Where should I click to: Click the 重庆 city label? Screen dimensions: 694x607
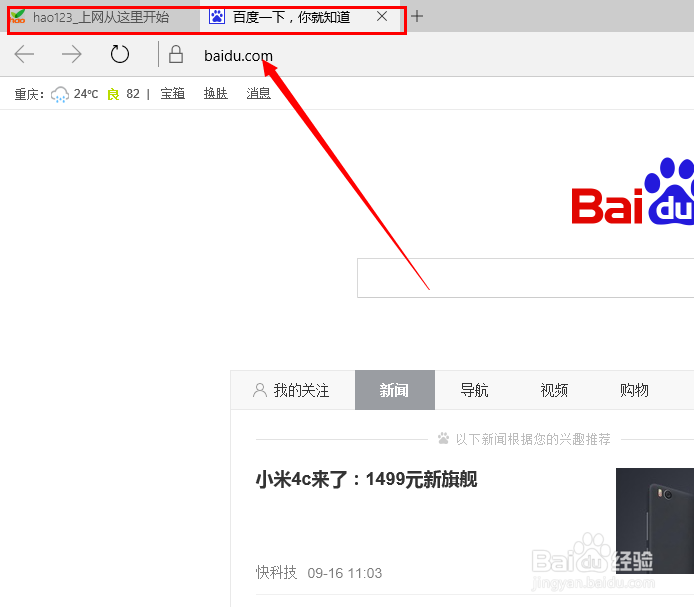pyautogui.click(x=29, y=94)
